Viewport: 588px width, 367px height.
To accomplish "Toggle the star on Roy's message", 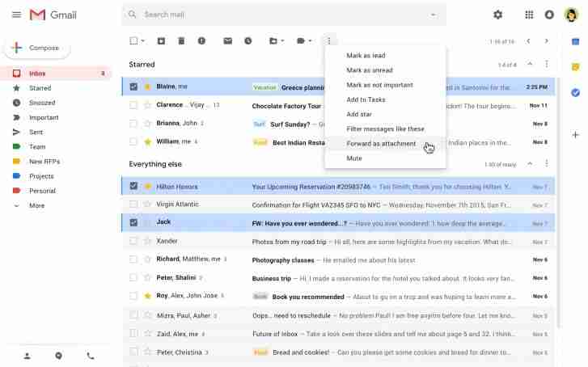I will coord(148,296).
